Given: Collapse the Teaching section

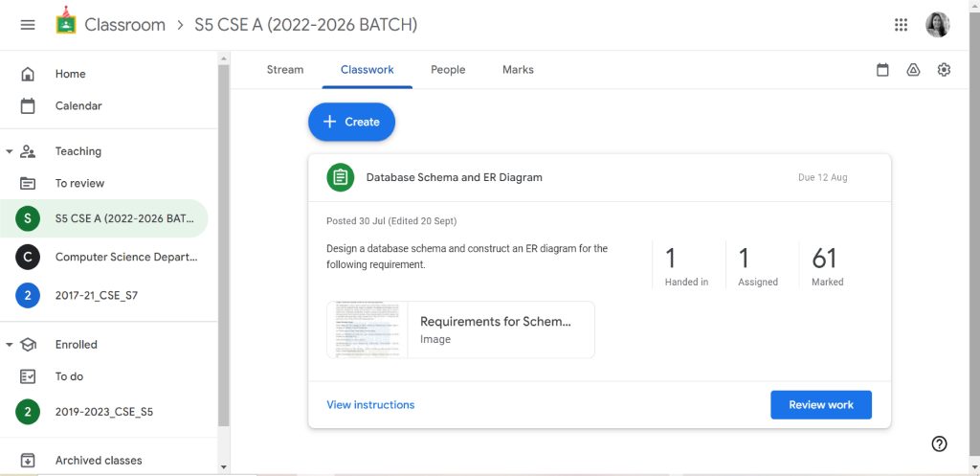Looking at the screenshot, I should [10, 151].
